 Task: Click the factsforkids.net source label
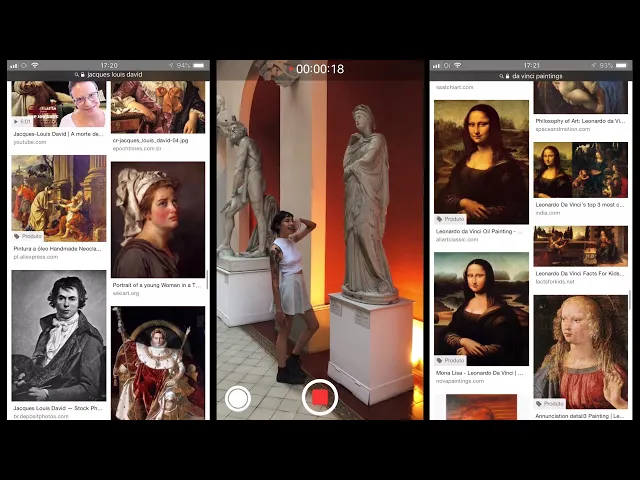[x=555, y=282]
